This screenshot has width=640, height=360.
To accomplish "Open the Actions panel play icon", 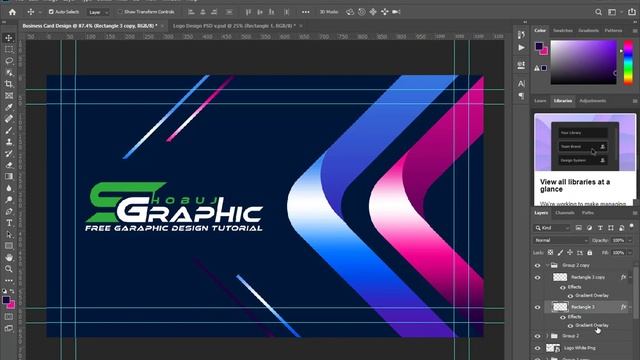I will [521, 48].
